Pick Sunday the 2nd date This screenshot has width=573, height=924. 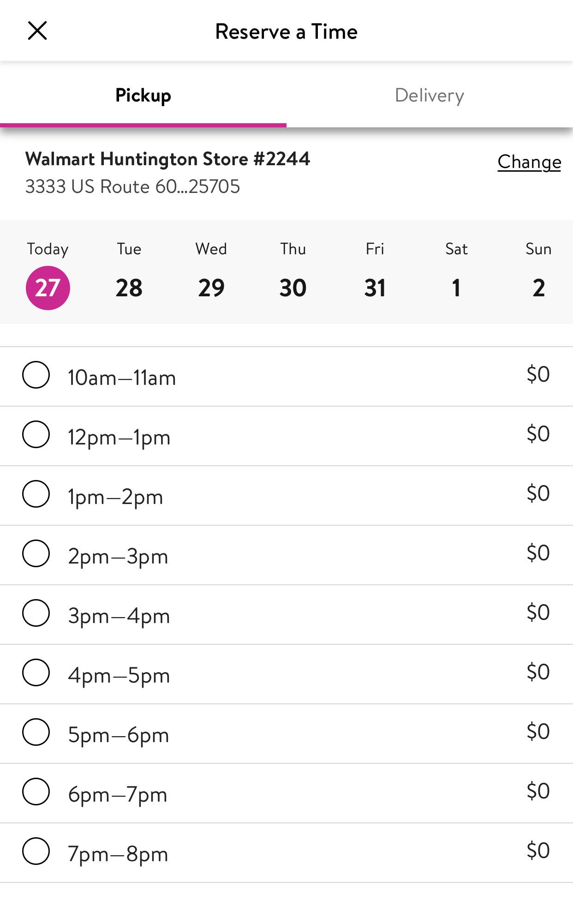pyautogui.click(x=538, y=288)
